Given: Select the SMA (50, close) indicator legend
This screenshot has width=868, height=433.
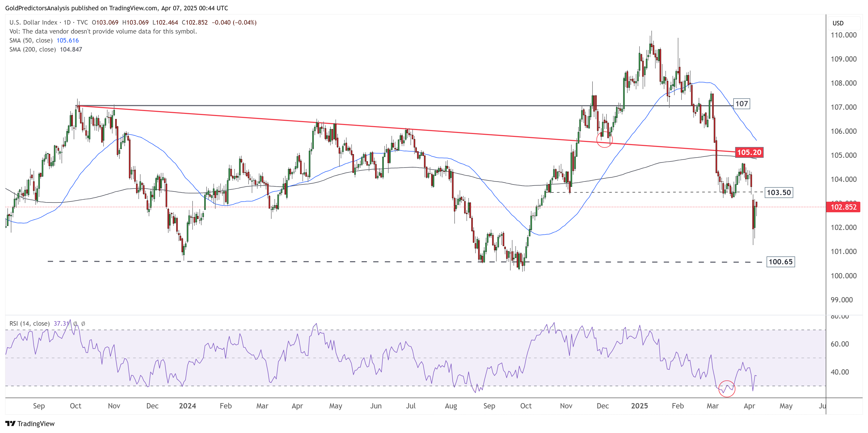Looking at the screenshot, I should tap(31, 40).
